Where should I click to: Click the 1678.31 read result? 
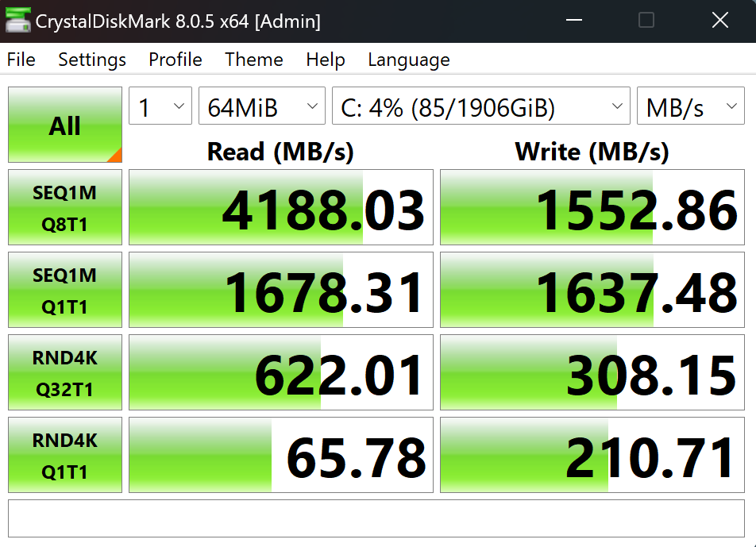(x=281, y=290)
